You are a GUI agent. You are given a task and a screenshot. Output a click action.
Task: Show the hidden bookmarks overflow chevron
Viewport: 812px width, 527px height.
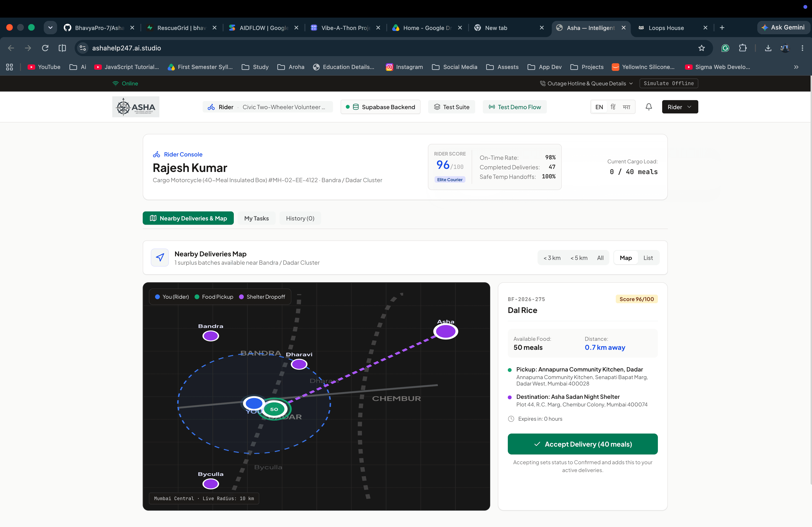pyautogui.click(x=796, y=67)
